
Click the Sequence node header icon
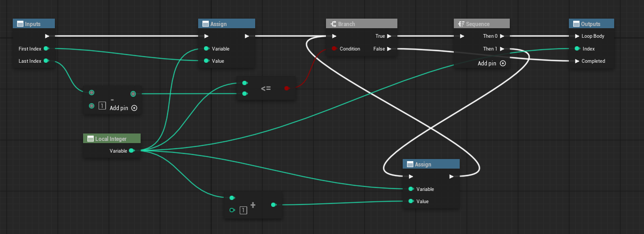[461, 24]
